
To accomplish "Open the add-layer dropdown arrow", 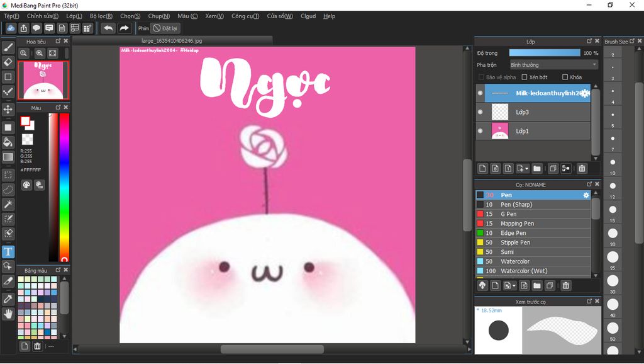I will click(527, 169).
